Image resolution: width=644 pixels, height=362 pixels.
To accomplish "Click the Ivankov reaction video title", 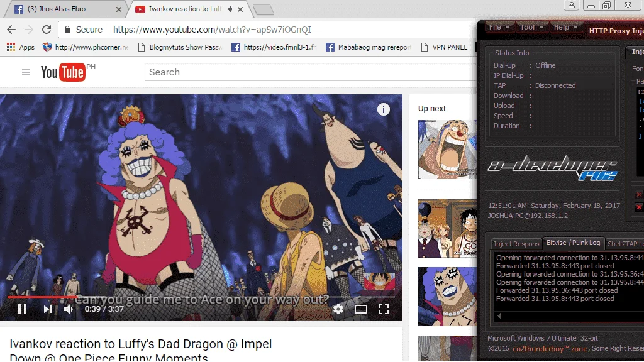I will tap(141, 351).
